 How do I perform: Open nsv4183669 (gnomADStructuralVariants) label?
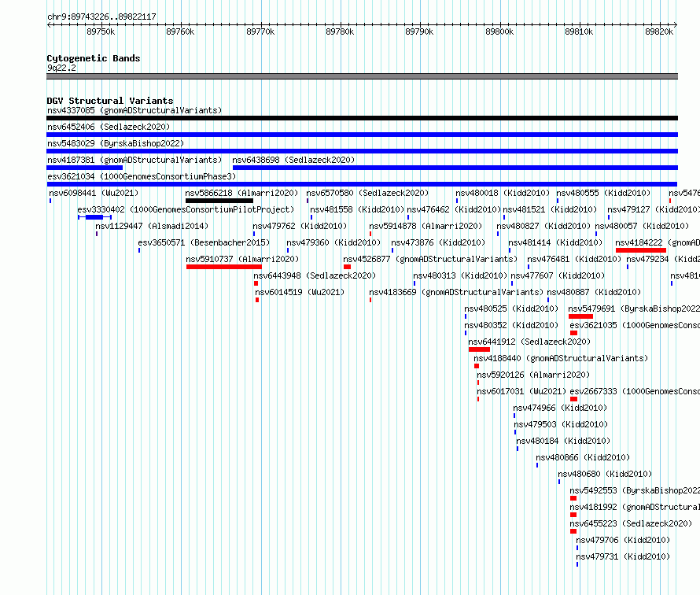click(x=456, y=292)
